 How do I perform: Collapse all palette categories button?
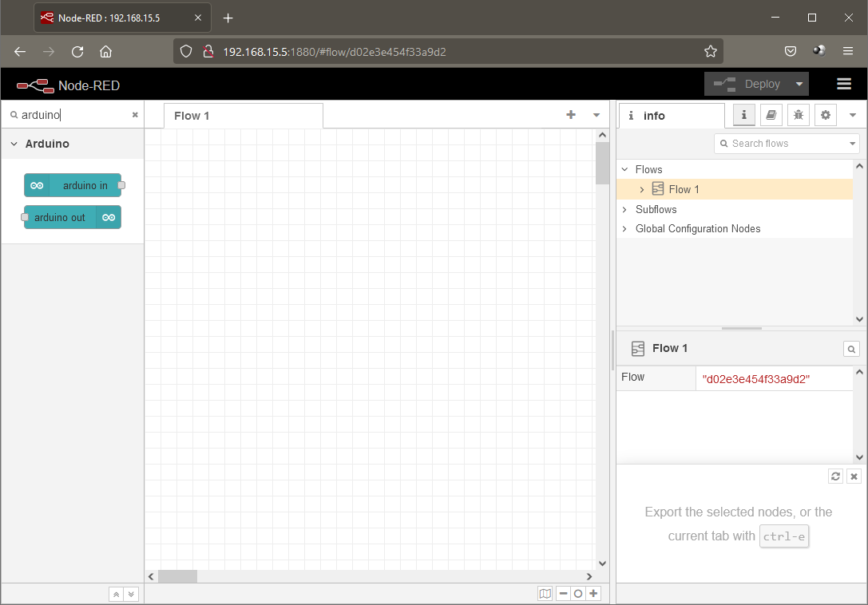(x=117, y=595)
